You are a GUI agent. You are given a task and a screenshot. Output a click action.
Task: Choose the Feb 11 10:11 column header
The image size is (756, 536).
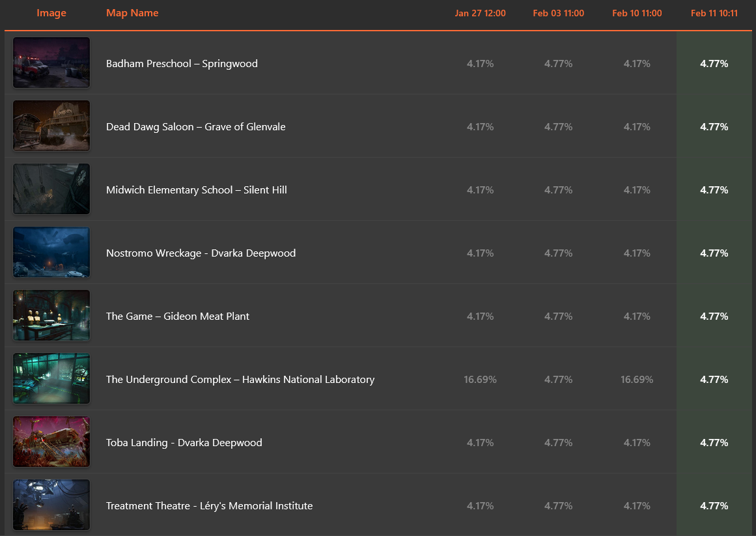point(714,14)
